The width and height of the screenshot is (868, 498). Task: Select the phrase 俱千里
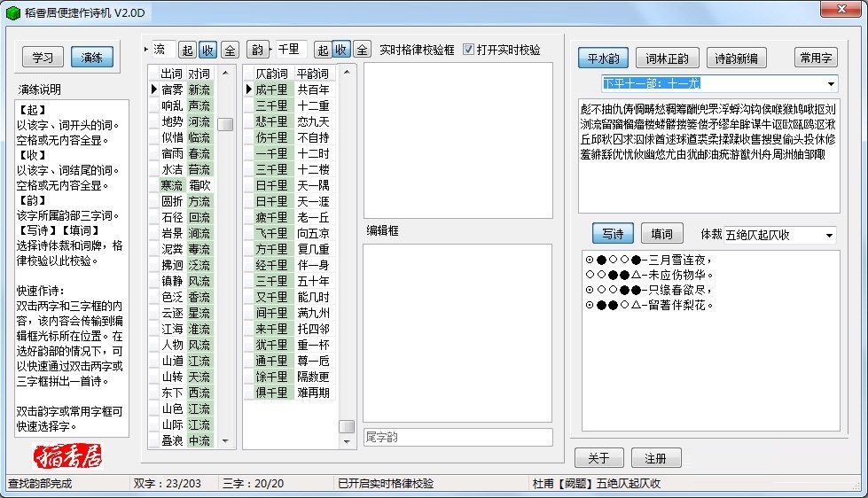pyautogui.click(x=272, y=393)
